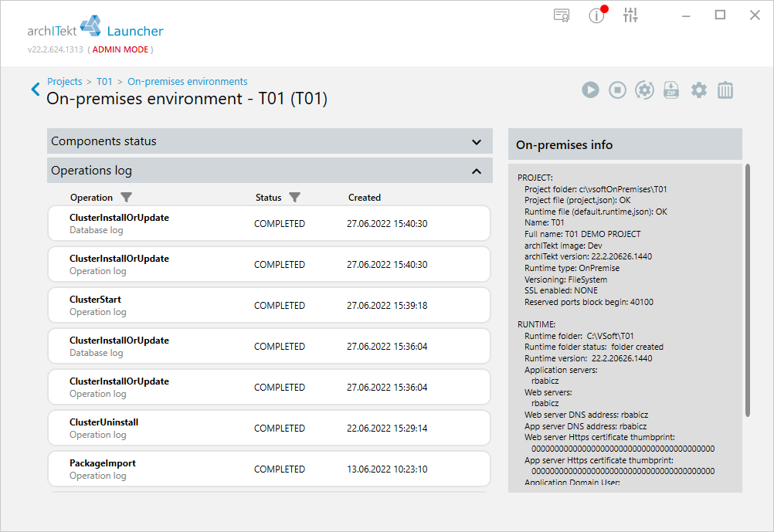Viewport: 774px width, 532px height.
Task: Navigate to Projects breadcrumb
Action: tap(65, 81)
